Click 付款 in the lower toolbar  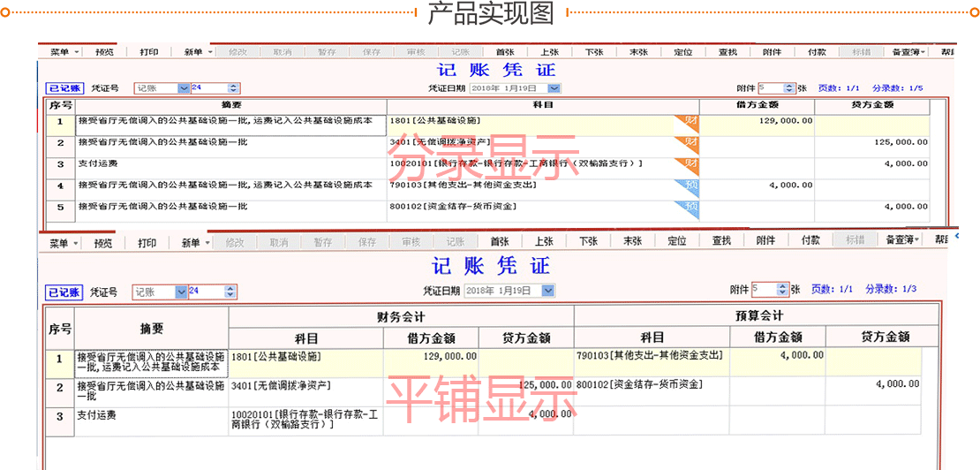tap(810, 241)
